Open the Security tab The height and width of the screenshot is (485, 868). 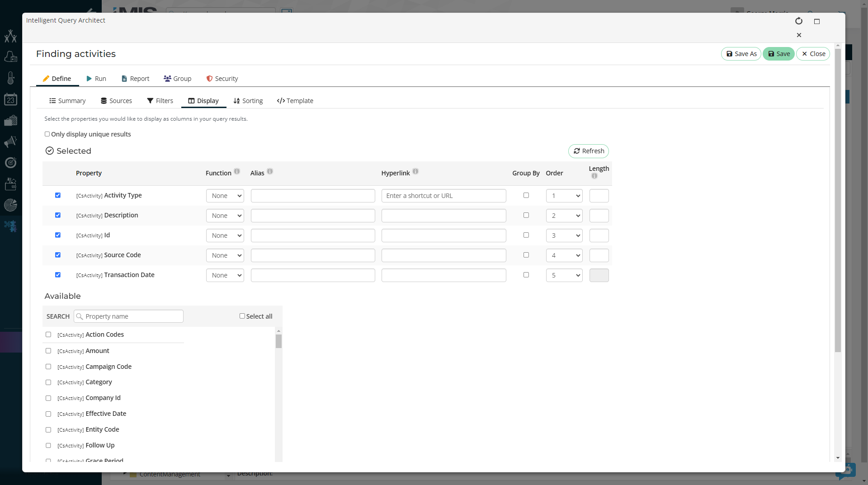(x=222, y=79)
